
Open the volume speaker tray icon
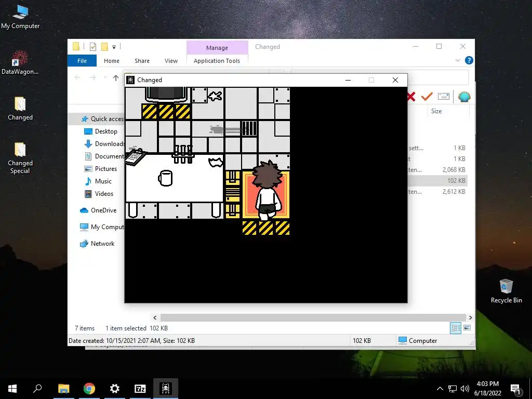(465, 389)
